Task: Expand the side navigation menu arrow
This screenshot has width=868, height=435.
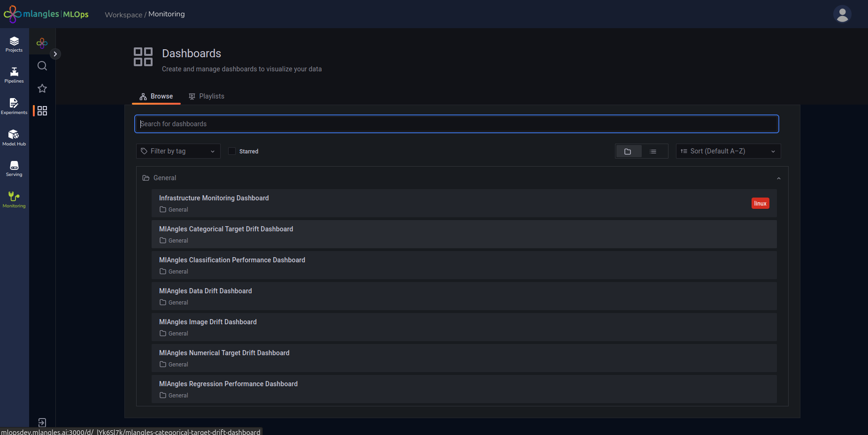Action: point(55,54)
